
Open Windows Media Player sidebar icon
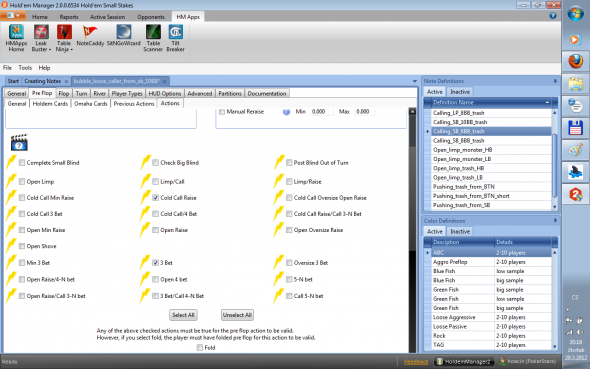[574, 39]
